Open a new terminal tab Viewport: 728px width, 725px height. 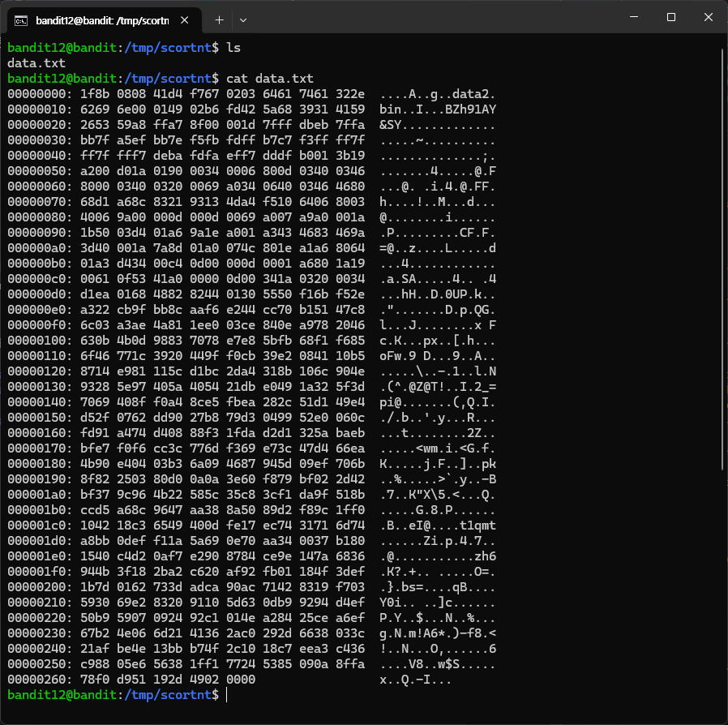tap(219, 20)
